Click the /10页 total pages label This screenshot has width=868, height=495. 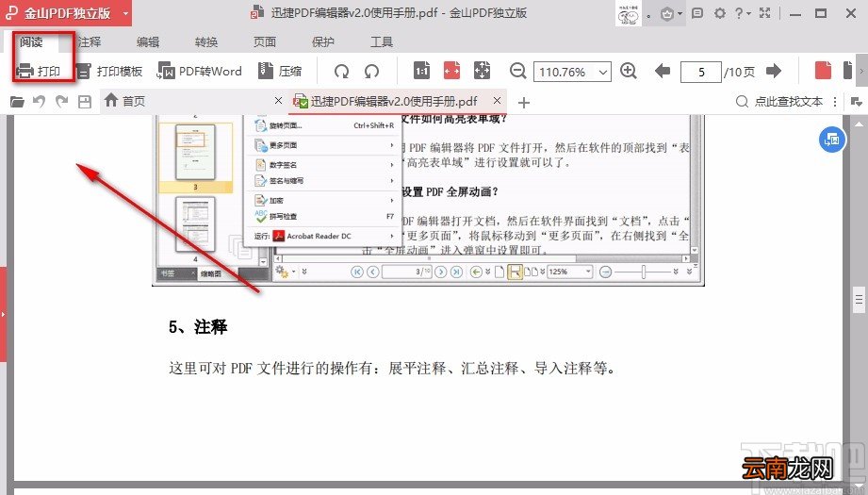click(x=740, y=72)
